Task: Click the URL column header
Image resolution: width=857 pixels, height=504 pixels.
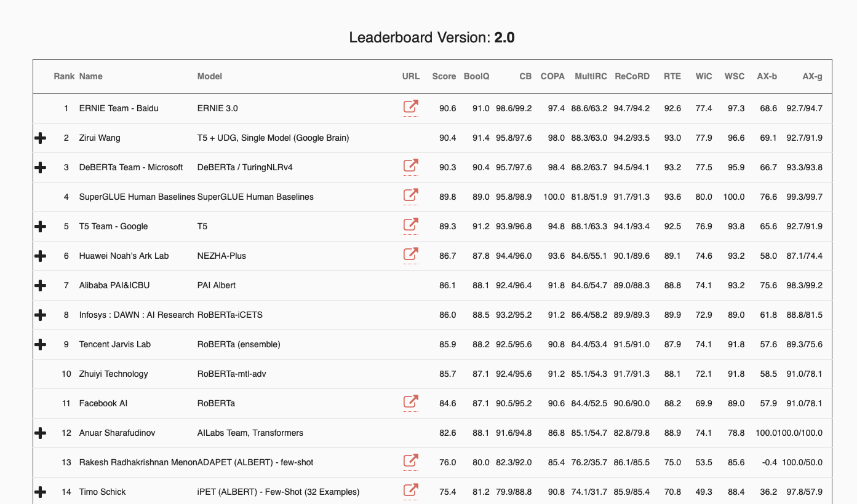Action: tap(411, 77)
